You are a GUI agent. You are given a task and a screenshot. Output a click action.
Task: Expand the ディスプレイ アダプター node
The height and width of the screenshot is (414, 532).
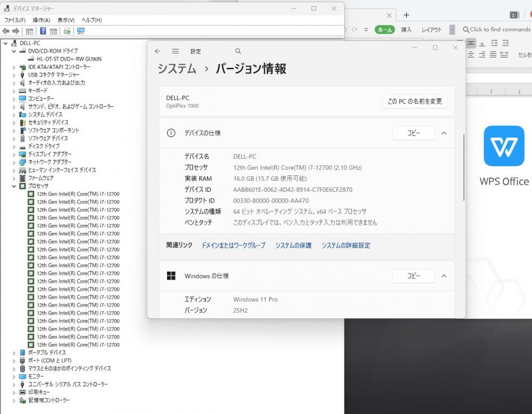[x=14, y=154]
